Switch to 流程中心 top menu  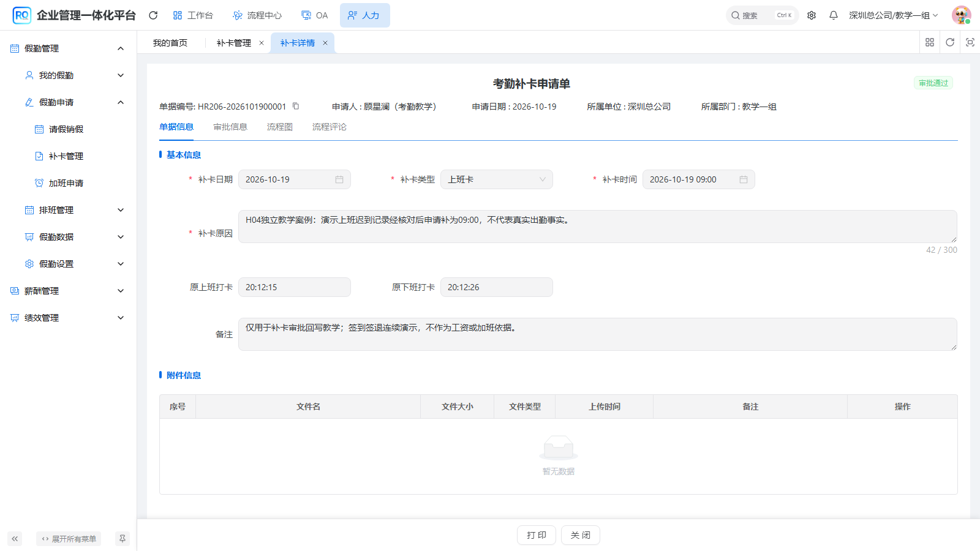[x=257, y=15]
